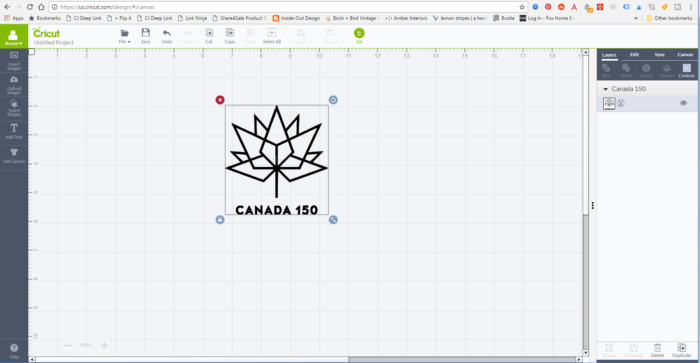Open the Insert Images tool
700x363 pixels.
(x=14, y=60)
